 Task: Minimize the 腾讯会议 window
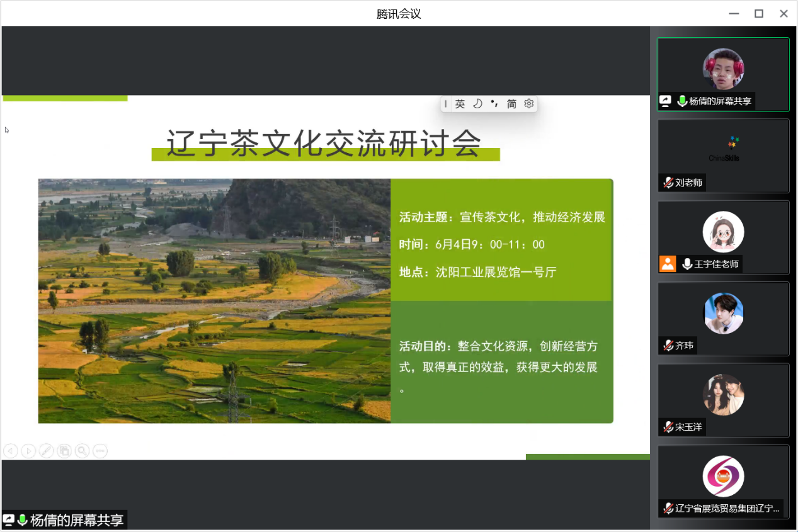[x=734, y=13]
